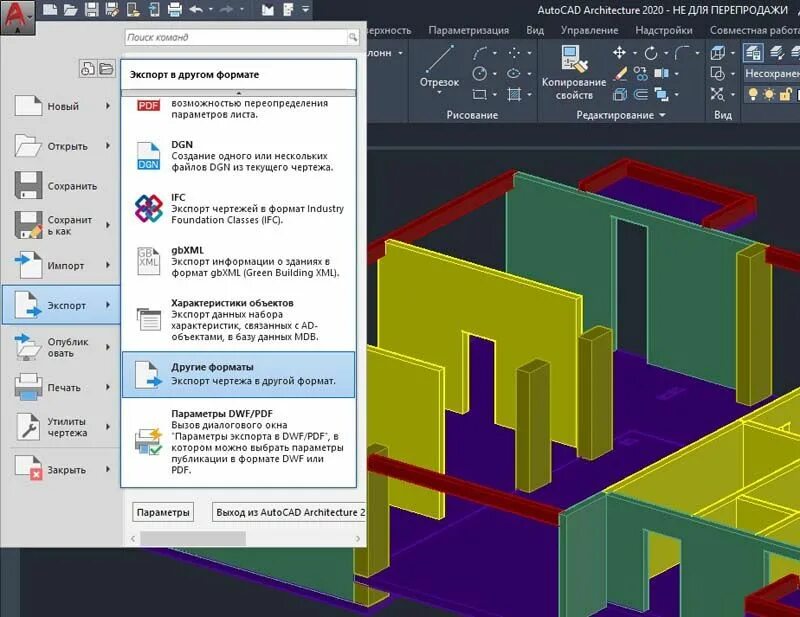The height and width of the screenshot is (617, 800).
Task: Switch to the Вид ribbon tab
Action: click(535, 30)
